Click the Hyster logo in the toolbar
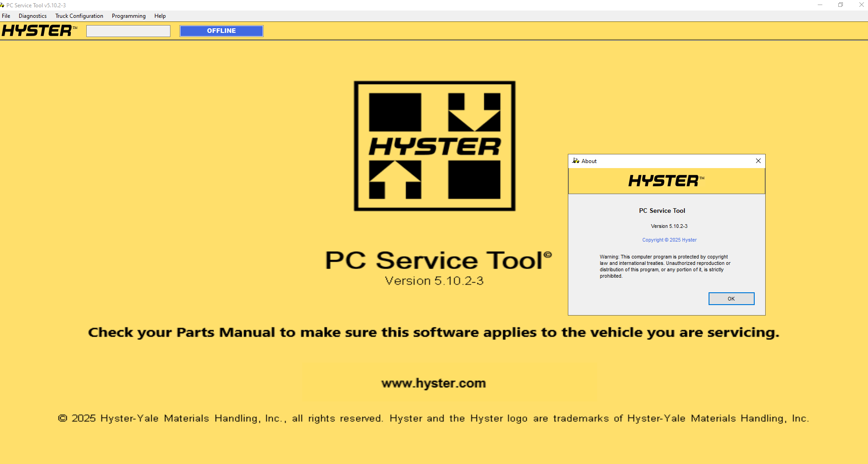 pyautogui.click(x=39, y=31)
